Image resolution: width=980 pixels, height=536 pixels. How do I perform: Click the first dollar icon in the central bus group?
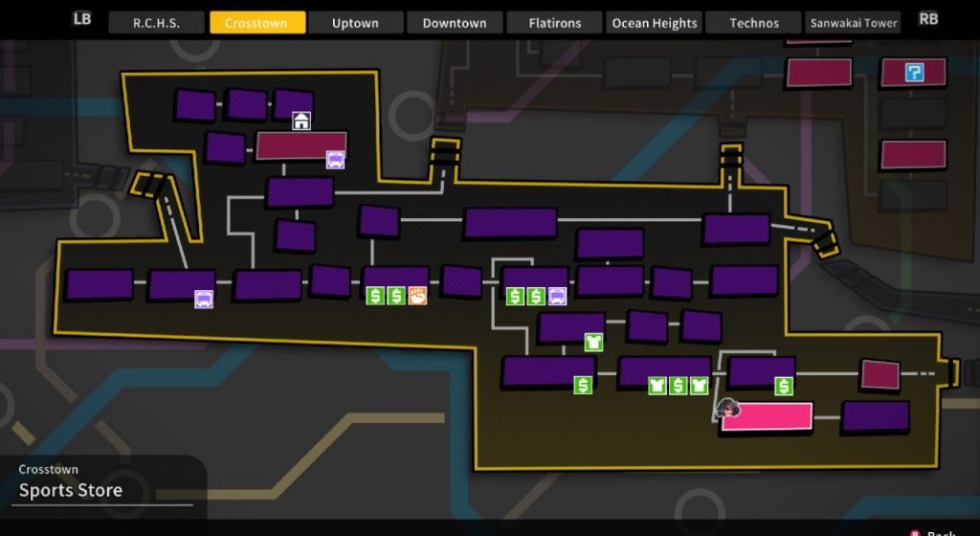click(515, 296)
